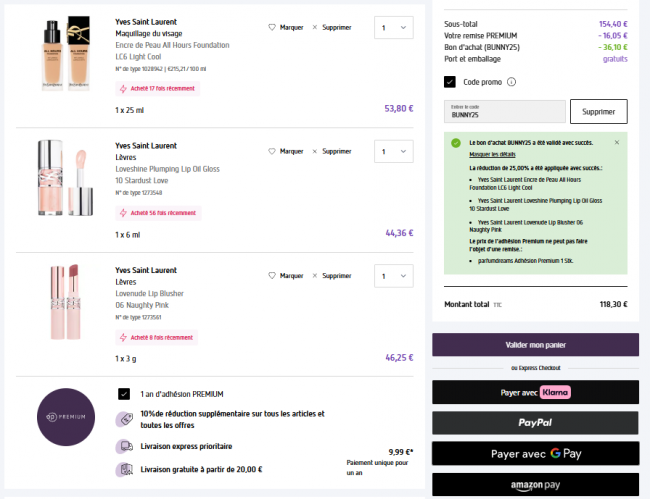Click Supprimer button next to promo code
The height and width of the screenshot is (499, 650).
(598, 111)
